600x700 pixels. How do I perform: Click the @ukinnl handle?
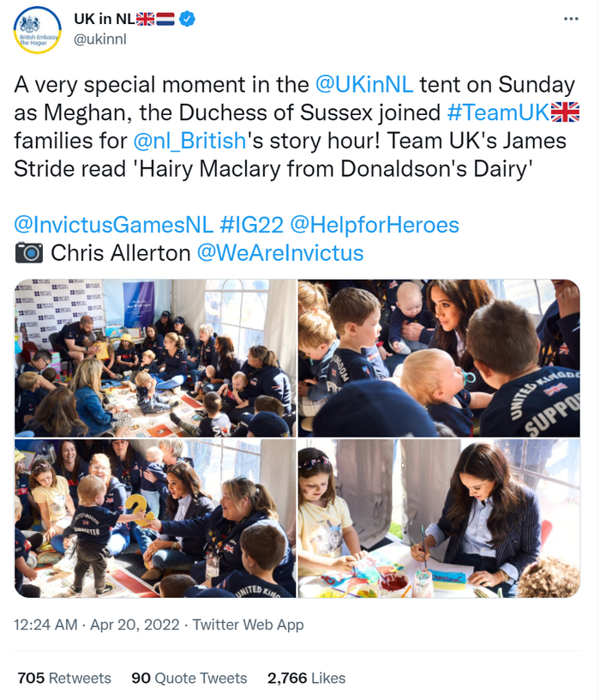tap(100, 39)
